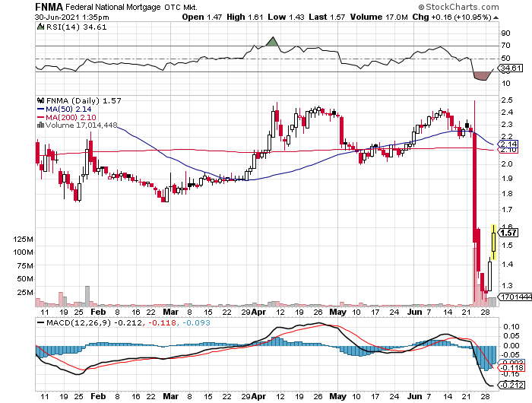Open the StockCharts.com link
The height and width of the screenshot is (403, 532).
462,7
